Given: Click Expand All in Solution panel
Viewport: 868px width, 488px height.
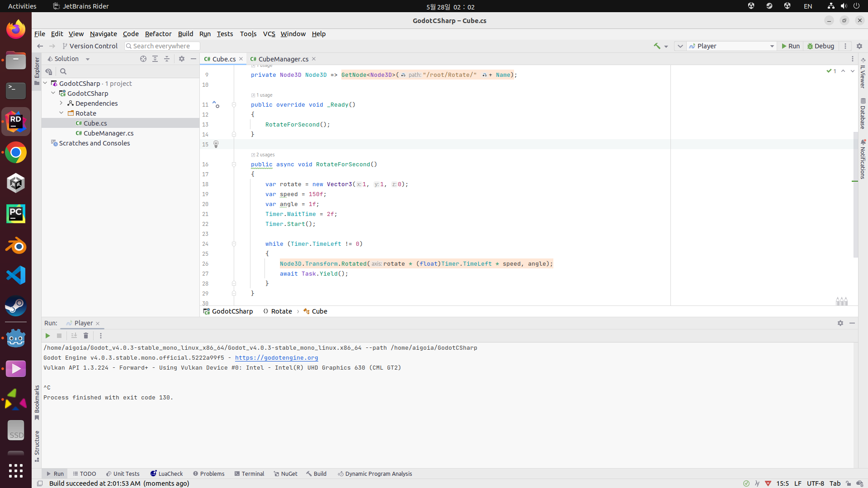Looking at the screenshot, I should pyautogui.click(x=155, y=59).
